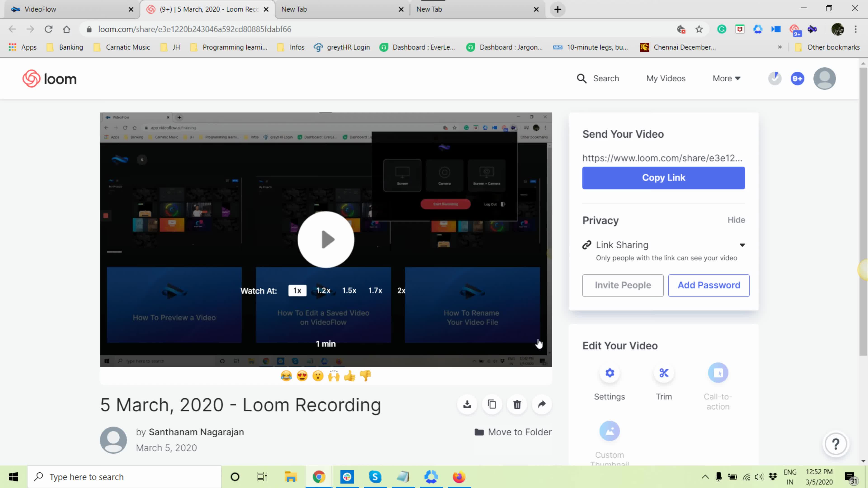Open Grammarly extension icon
The width and height of the screenshot is (868, 488).
pyautogui.click(x=722, y=29)
